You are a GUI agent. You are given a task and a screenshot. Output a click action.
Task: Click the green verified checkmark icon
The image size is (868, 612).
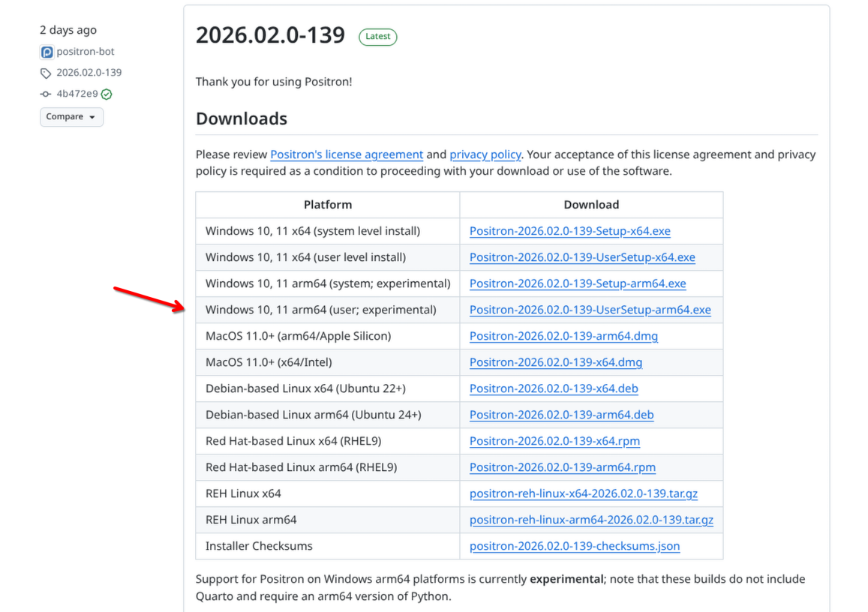pos(107,94)
